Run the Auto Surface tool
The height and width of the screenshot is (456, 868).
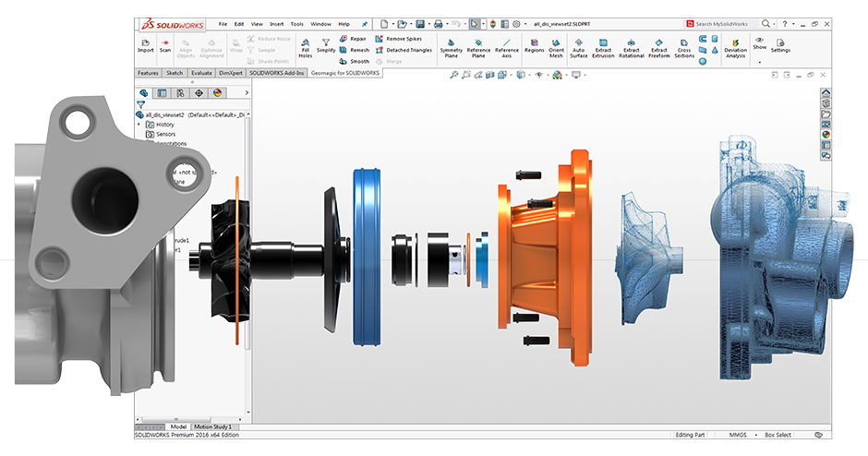(578, 47)
